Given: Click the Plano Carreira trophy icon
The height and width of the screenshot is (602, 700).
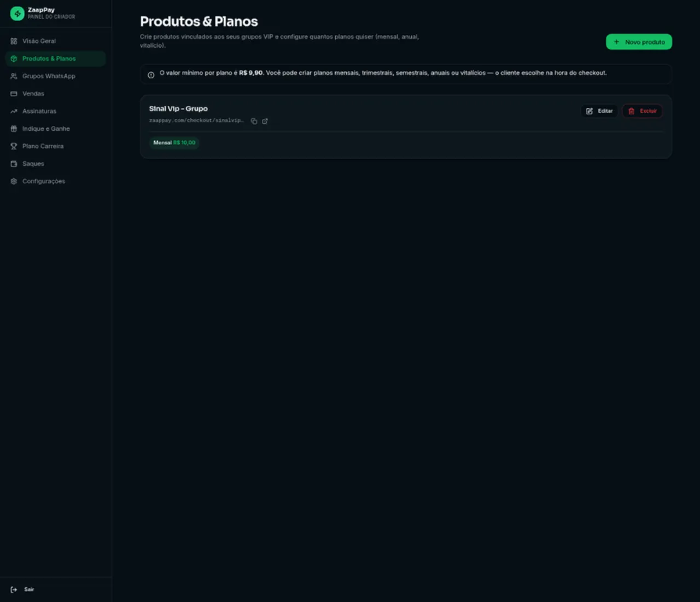Looking at the screenshot, I should 14,146.
